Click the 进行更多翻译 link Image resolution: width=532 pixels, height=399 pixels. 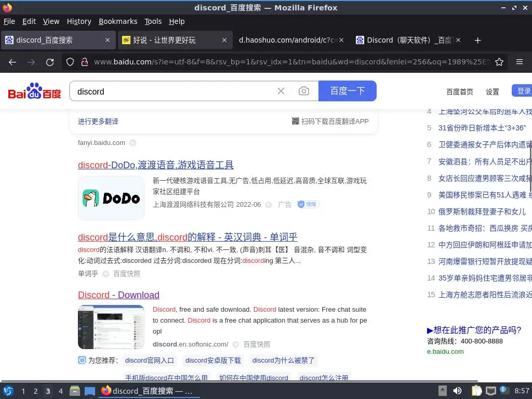coord(98,121)
